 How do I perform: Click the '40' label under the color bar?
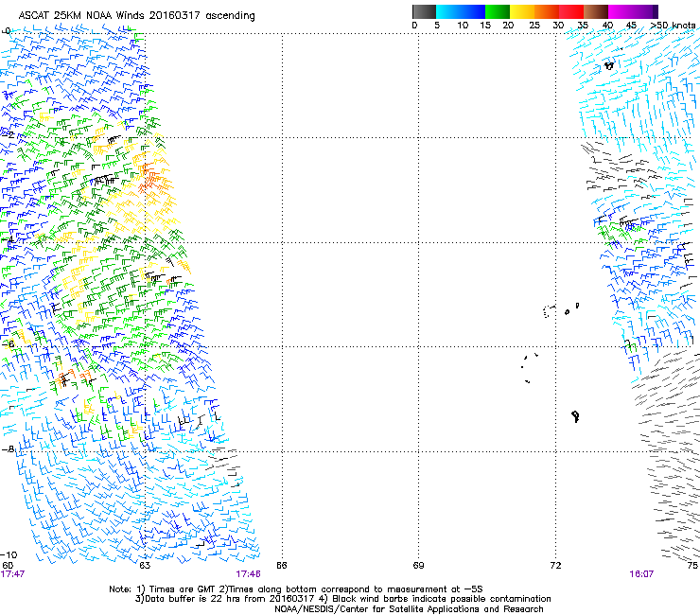coord(607,26)
